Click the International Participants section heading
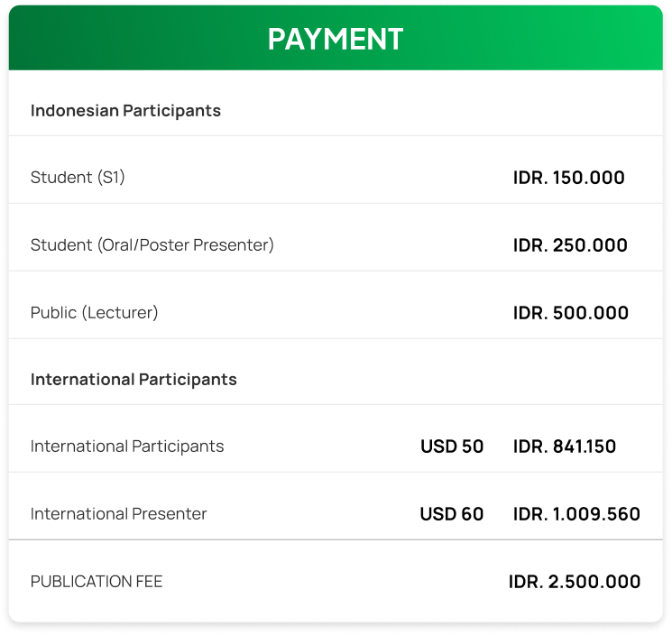 coord(133,380)
